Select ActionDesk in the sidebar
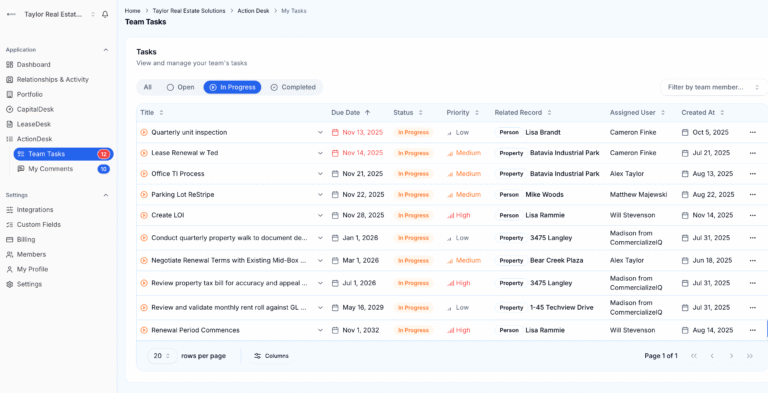This screenshot has width=768, height=393. tap(34, 139)
